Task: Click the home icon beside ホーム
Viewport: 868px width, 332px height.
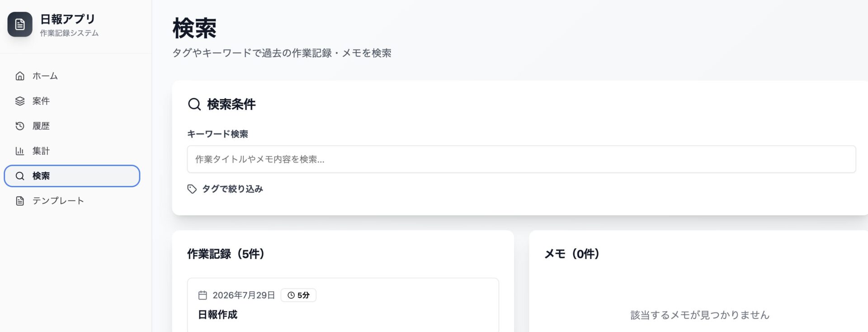Action: [20, 76]
